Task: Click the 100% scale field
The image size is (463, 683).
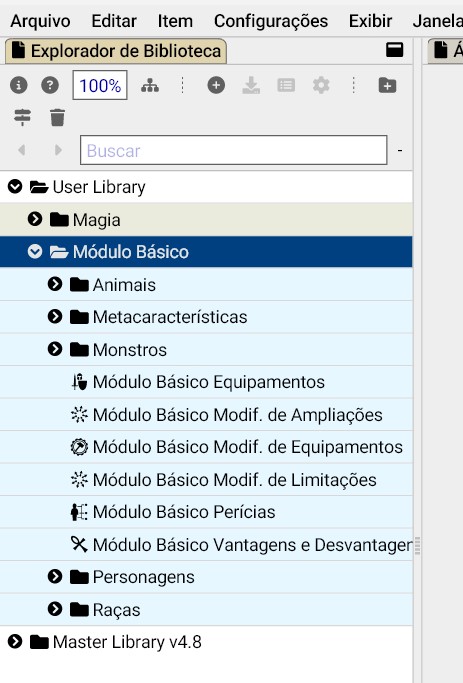Action: point(100,85)
